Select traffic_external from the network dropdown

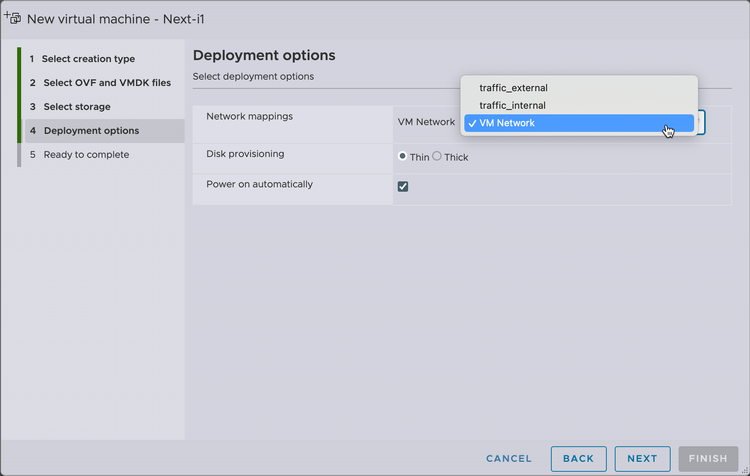513,88
